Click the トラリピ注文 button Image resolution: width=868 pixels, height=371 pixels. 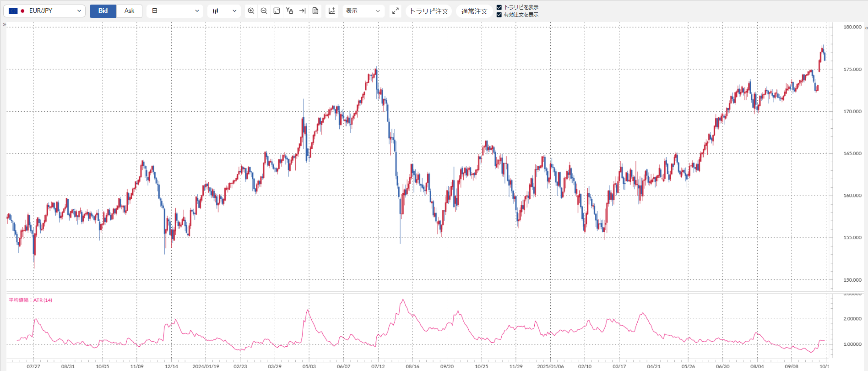[x=429, y=11]
